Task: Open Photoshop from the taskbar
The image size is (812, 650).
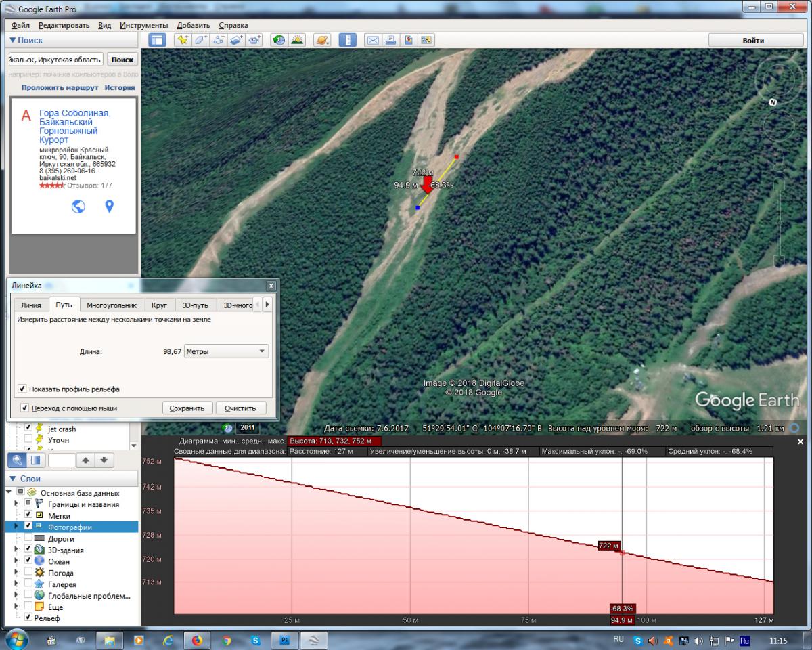Action: [x=284, y=639]
